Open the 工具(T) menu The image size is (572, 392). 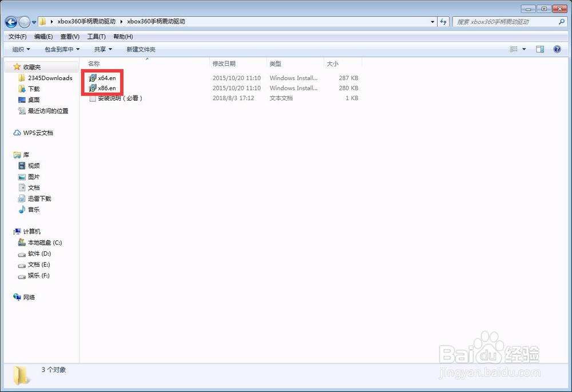coord(96,37)
